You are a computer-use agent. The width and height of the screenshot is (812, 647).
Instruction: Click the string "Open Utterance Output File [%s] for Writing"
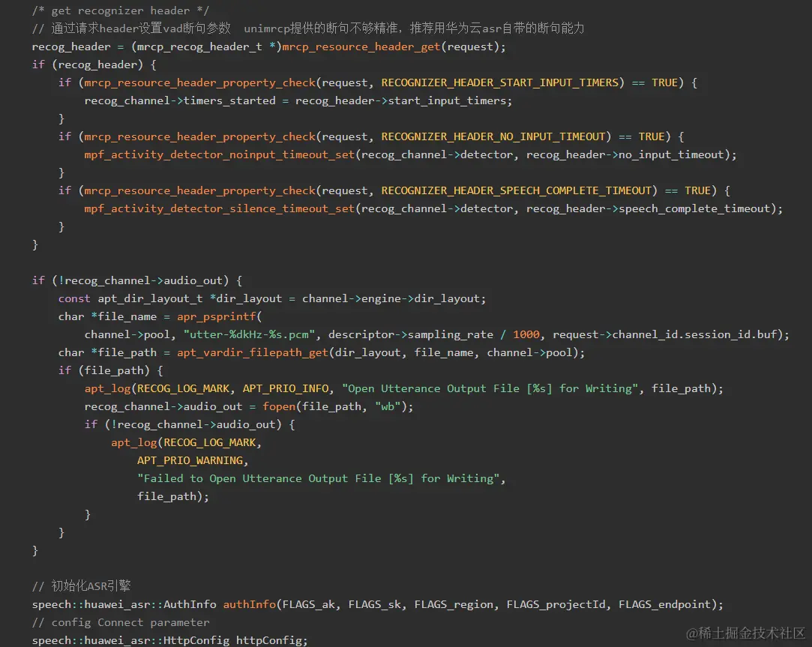[x=490, y=388]
